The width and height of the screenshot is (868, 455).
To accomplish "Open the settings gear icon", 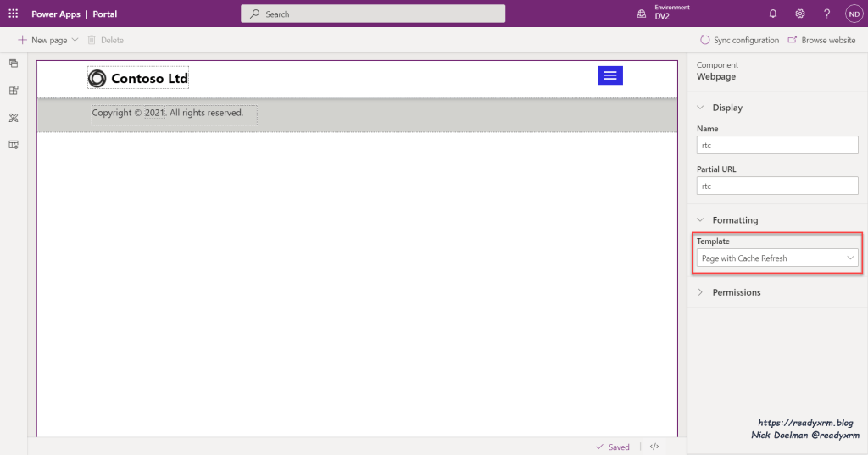I will (799, 14).
